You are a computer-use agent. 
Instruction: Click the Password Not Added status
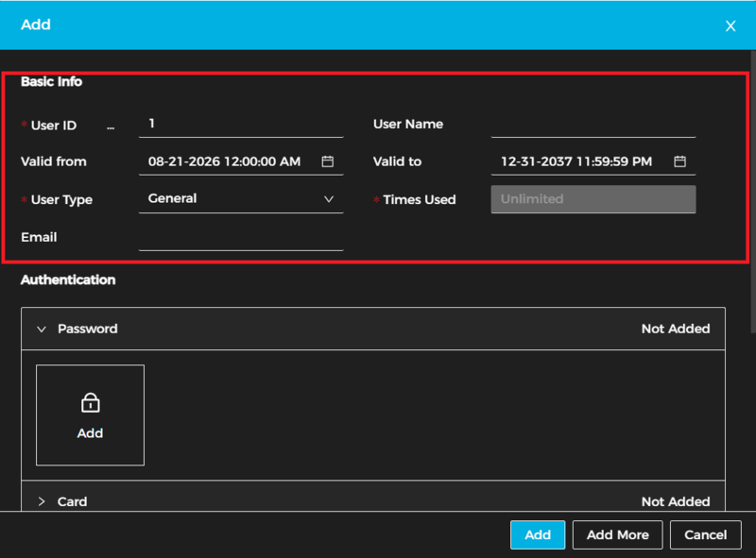point(676,329)
